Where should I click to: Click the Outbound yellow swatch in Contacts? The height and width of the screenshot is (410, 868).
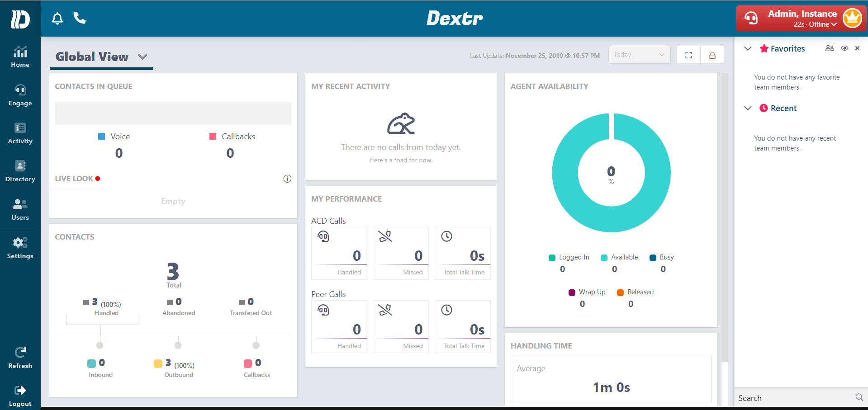(158, 363)
